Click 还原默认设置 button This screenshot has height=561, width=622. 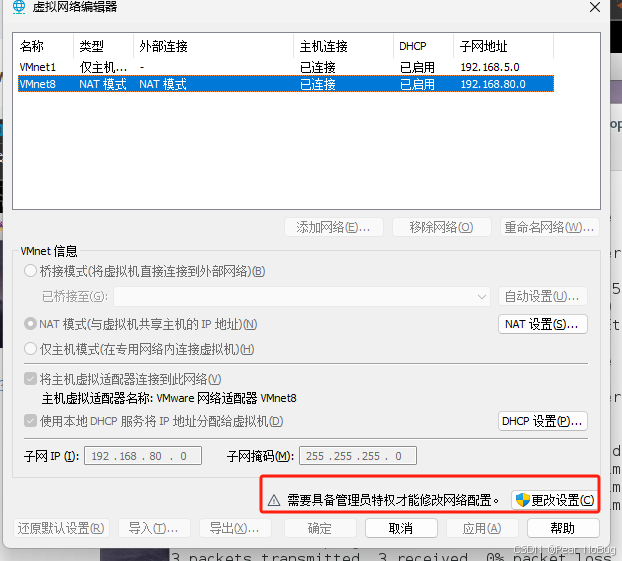click(x=61, y=528)
